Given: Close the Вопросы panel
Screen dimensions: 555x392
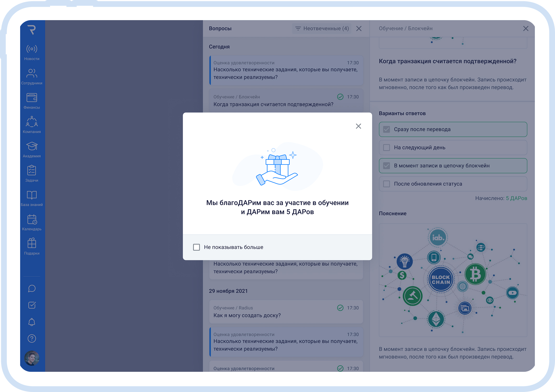Looking at the screenshot, I should 359,29.
